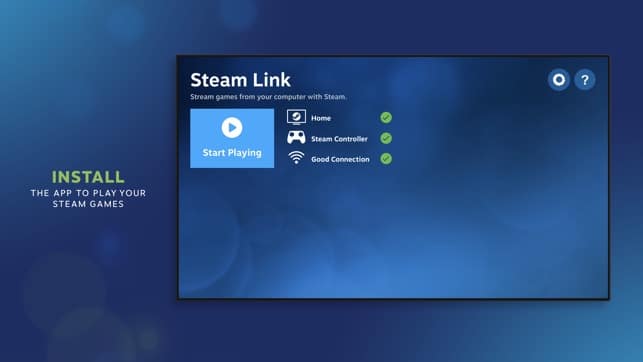Click the Steam Link title heading

click(240, 80)
